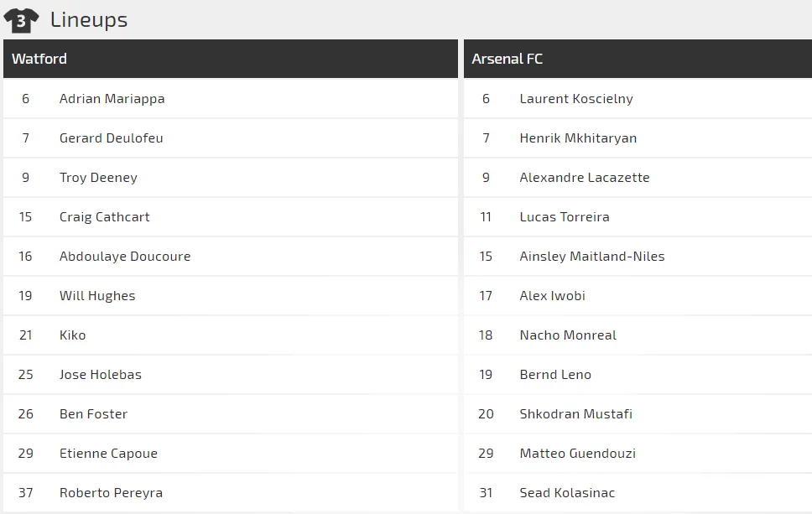Click Henrik Mkhitaryan in Arsenal lineup
The image size is (812, 514).
click(578, 138)
